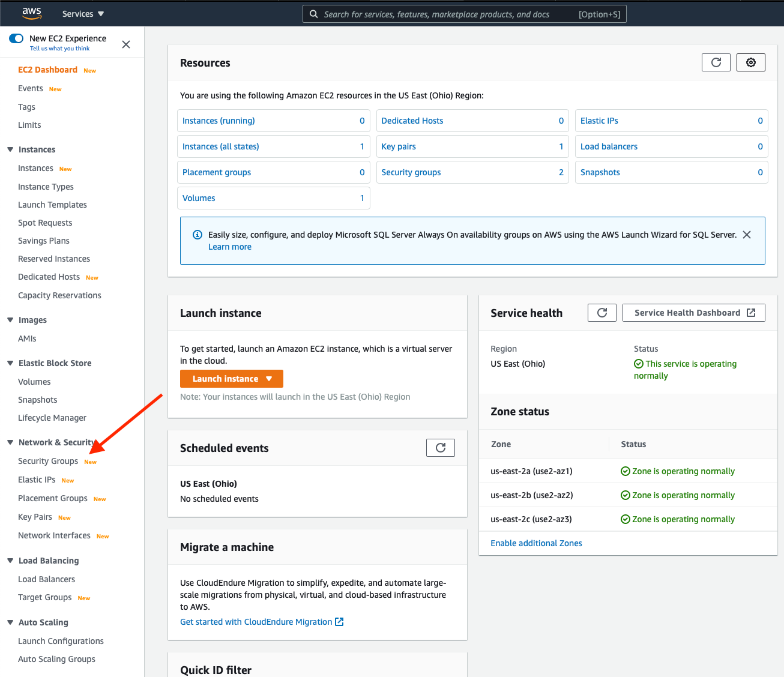This screenshot has height=677, width=784.
Task: Click Learn more link in banner
Action: tap(230, 247)
